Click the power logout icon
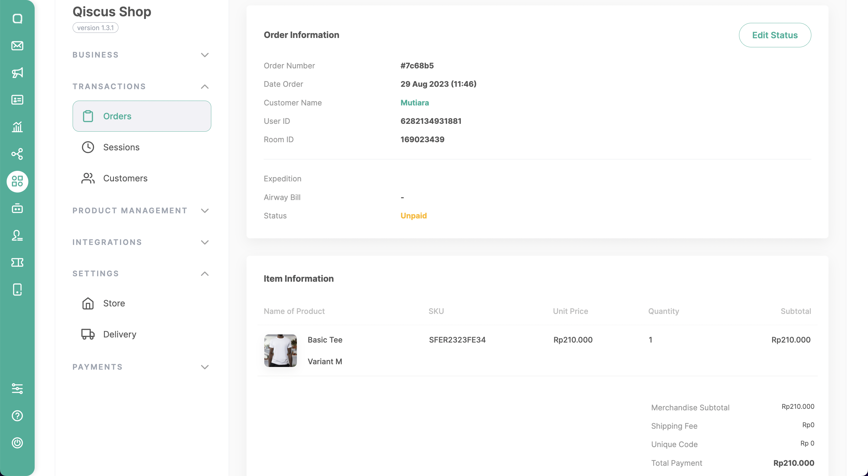The width and height of the screenshot is (868, 476). point(17,443)
